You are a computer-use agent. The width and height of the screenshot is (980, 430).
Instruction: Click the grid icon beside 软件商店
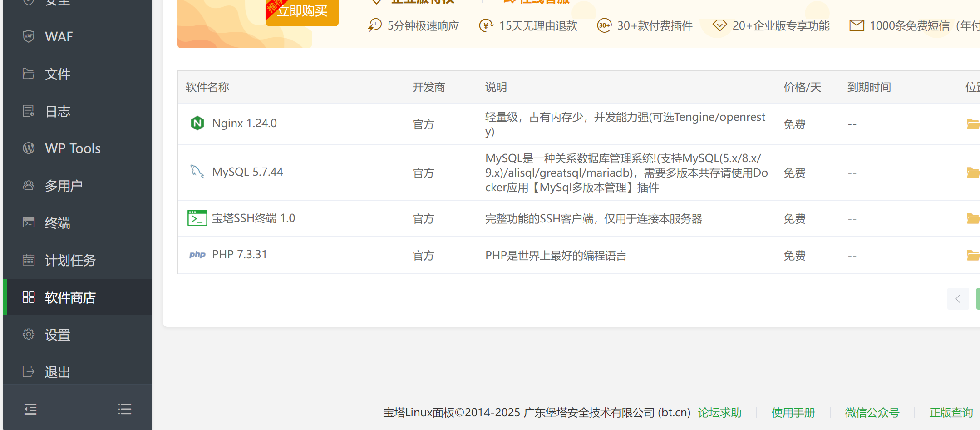(29, 297)
